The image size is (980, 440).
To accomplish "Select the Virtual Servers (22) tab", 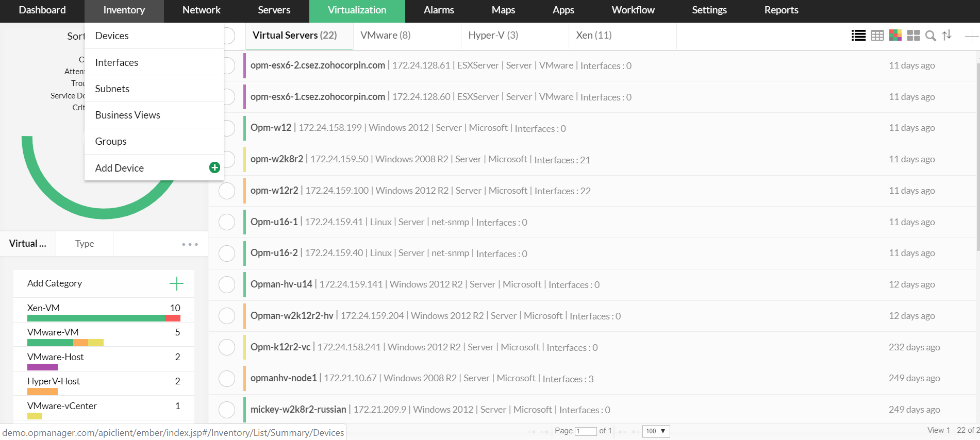I will point(299,36).
